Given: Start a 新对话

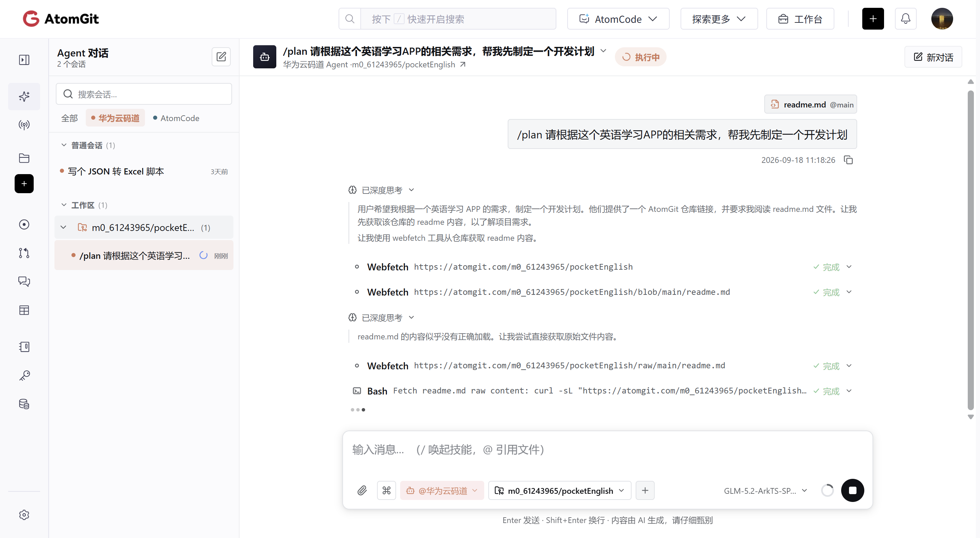Looking at the screenshot, I should 933,57.
